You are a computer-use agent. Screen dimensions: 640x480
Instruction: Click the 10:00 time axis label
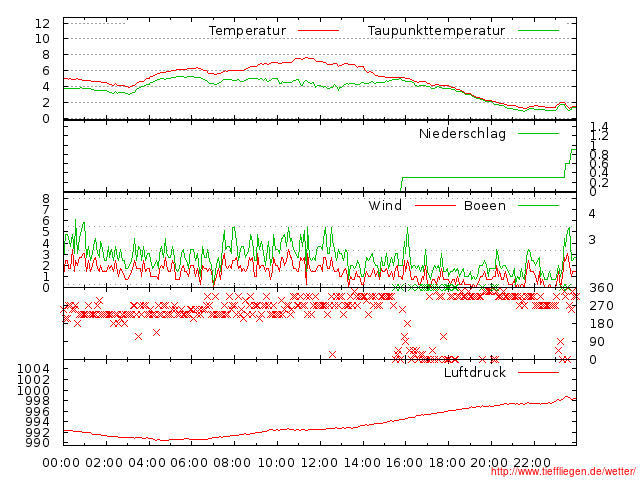click(x=276, y=463)
